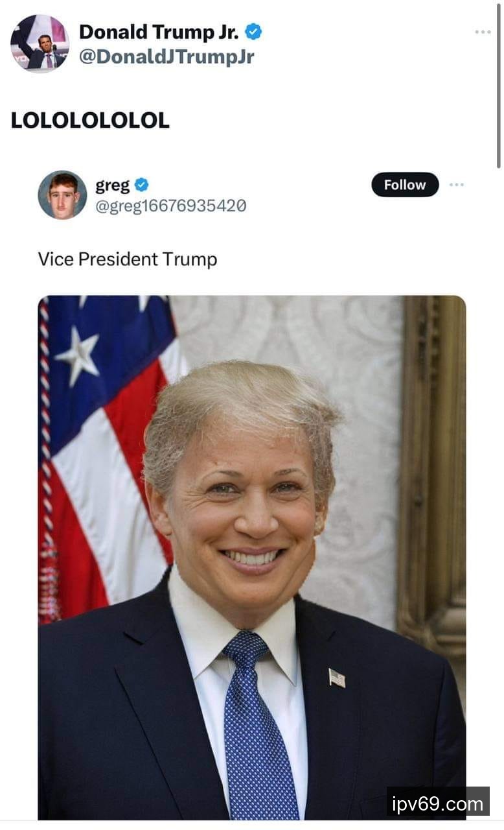Open the greg display name link

click(113, 185)
